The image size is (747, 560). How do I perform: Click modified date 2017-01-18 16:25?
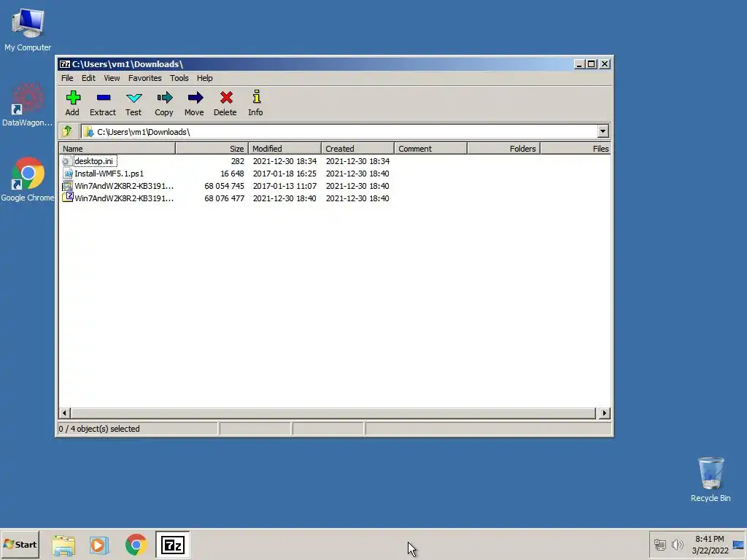pos(285,174)
